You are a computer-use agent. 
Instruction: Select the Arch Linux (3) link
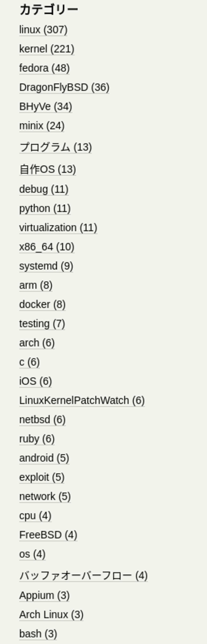51,615
